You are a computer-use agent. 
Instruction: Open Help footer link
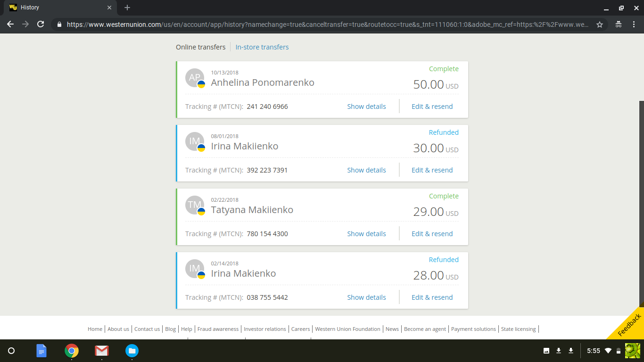[x=187, y=329]
